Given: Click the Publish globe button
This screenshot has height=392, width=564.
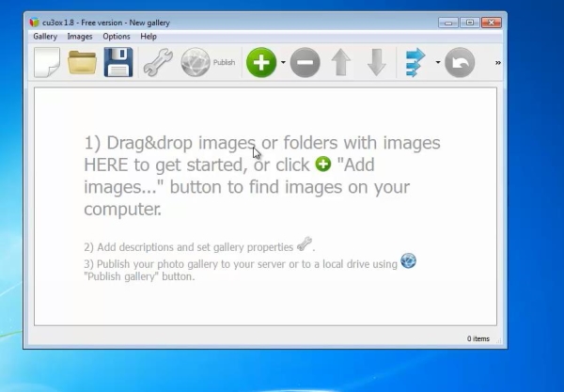Looking at the screenshot, I should (208, 63).
